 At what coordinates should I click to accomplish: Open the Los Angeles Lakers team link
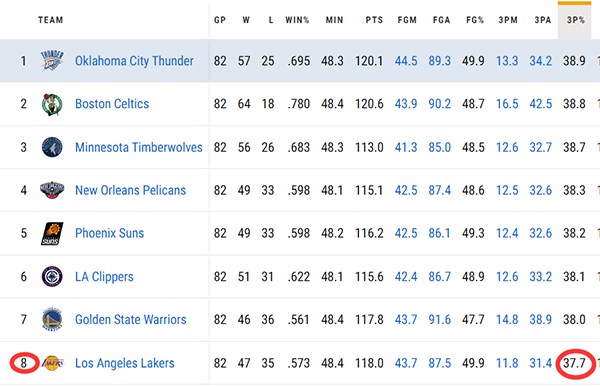click(x=125, y=363)
